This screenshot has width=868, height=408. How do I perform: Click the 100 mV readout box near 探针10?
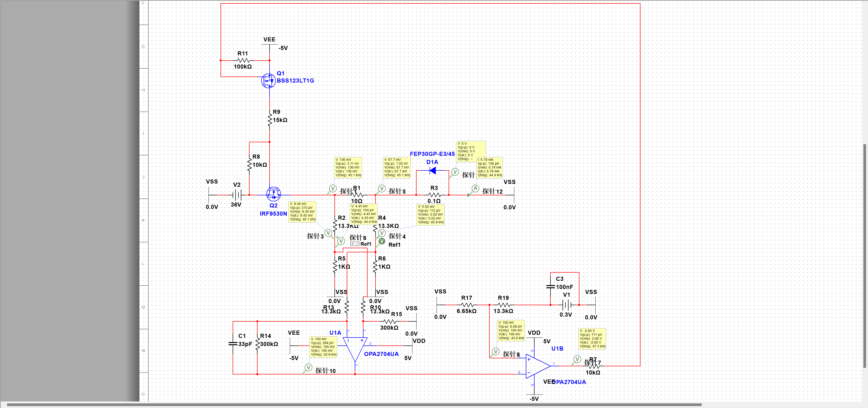tap(323, 347)
